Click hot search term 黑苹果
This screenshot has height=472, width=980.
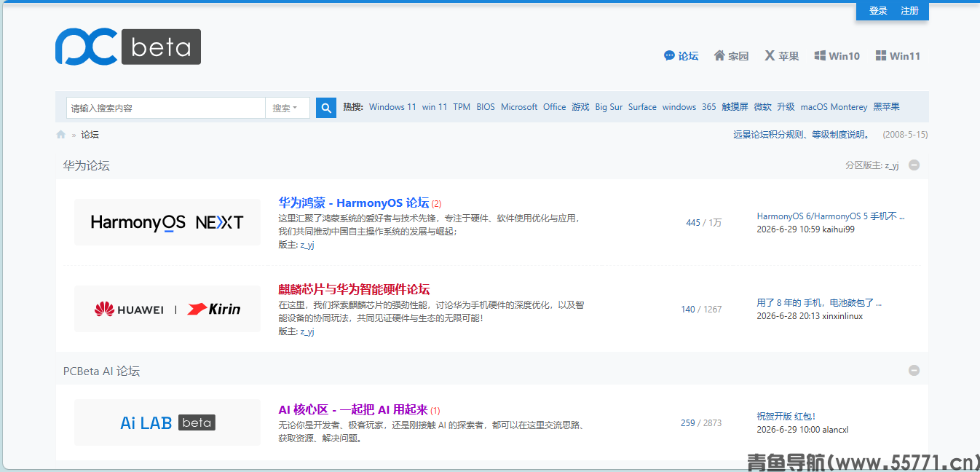(886, 107)
